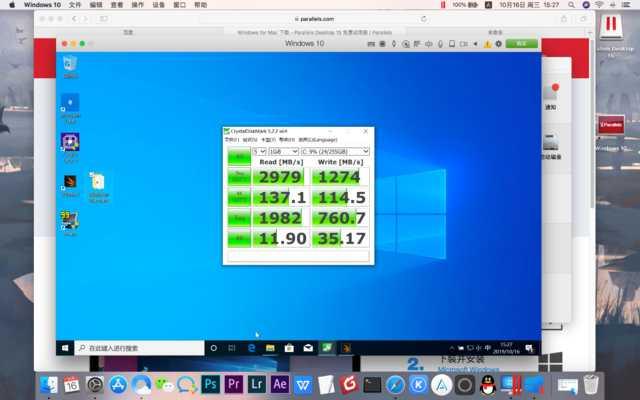Open Task View on the Windows taskbar
640x400 pixels.
click(x=232, y=348)
